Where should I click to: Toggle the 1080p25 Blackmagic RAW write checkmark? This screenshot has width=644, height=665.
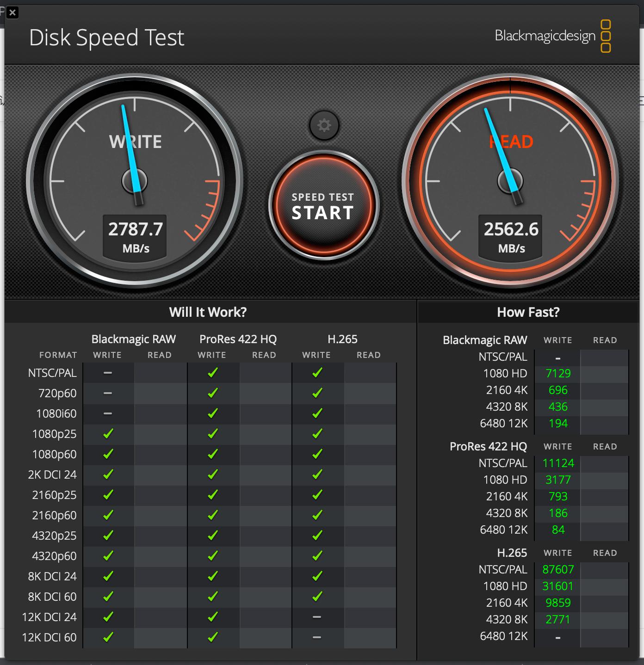(108, 434)
